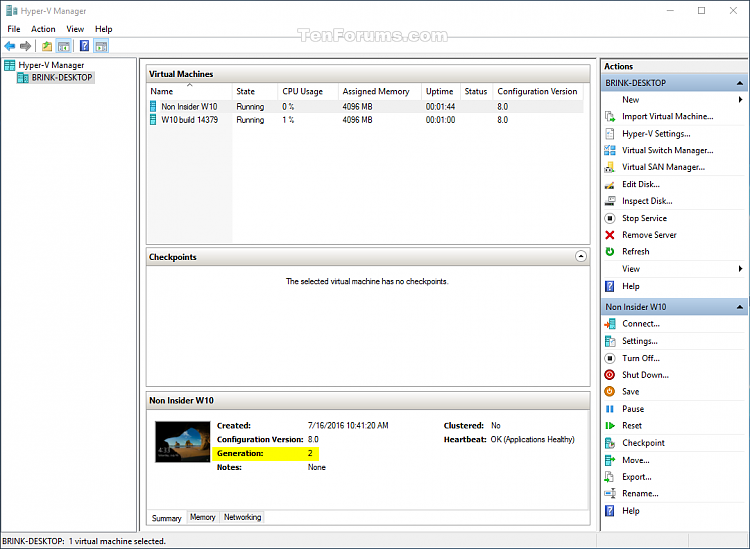Click the blue Help toolbar icon
The height and width of the screenshot is (549, 750).
(84, 46)
